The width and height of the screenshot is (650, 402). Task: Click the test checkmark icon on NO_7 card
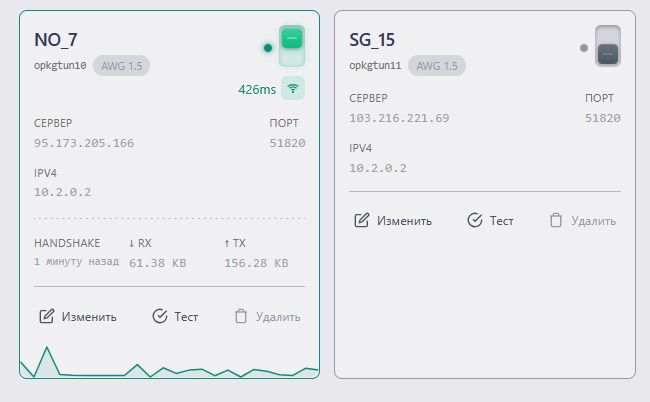pyautogui.click(x=160, y=317)
